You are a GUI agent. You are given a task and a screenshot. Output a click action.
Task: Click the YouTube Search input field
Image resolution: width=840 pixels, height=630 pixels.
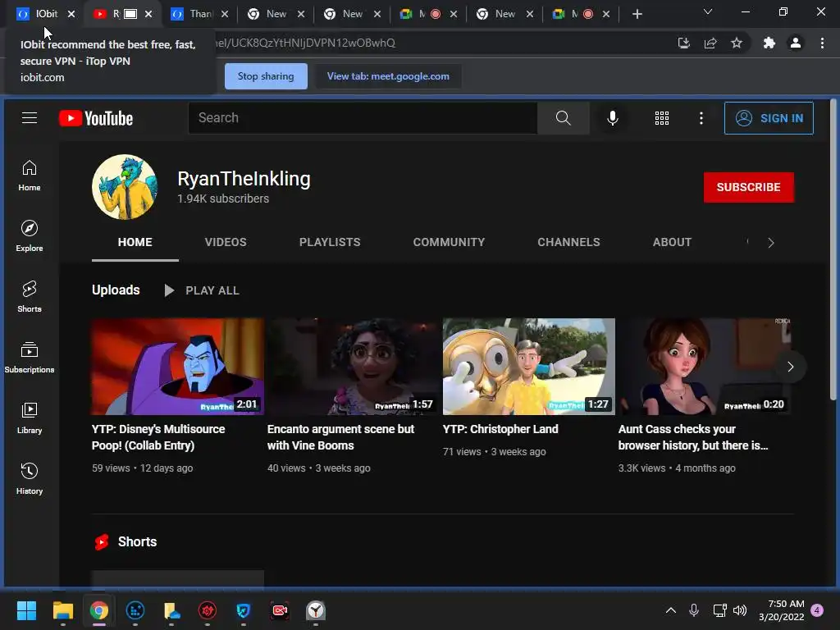click(362, 118)
